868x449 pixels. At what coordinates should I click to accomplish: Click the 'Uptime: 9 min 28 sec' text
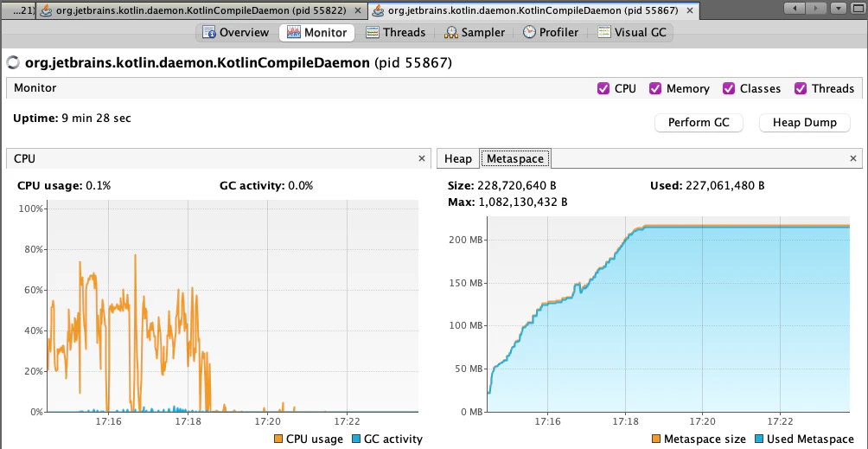coord(72,118)
